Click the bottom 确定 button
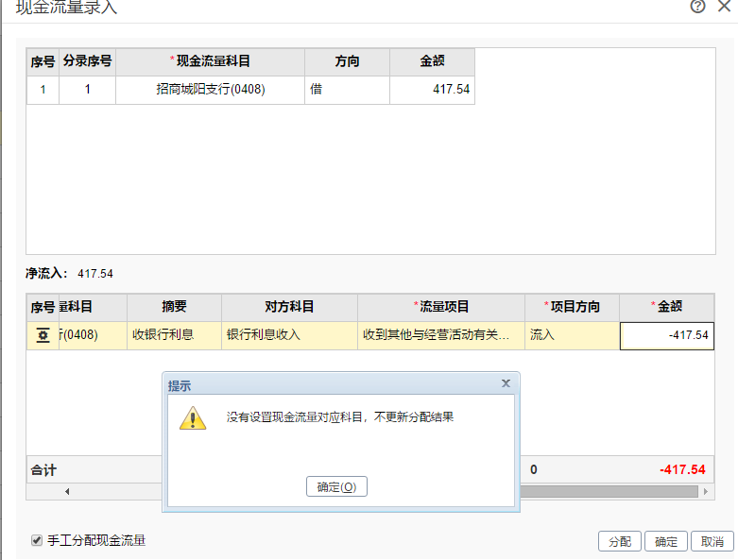Screen dimensions: 738x560 (x=665, y=541)
